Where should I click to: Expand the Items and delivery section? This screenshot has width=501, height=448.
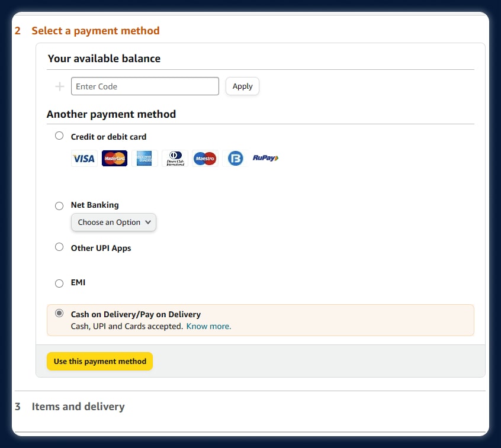tap(78, 407)
